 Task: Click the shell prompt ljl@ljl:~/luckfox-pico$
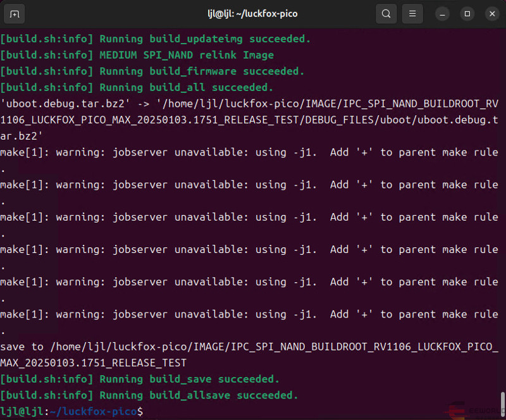tap(71, 412)
